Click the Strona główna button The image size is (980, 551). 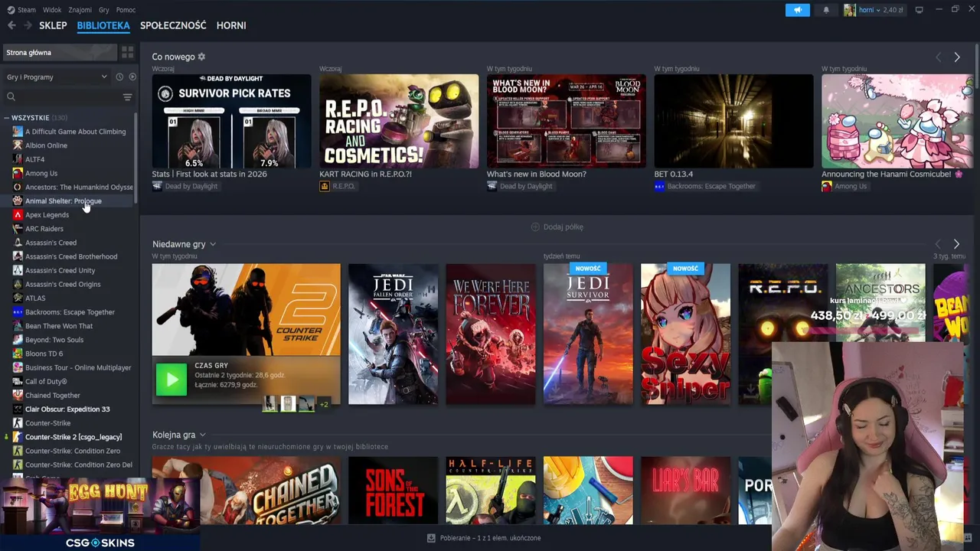[60, 52]
